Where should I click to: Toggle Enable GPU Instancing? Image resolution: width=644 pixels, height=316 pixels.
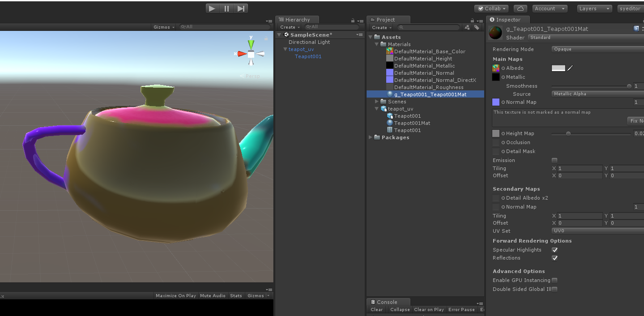click(x=554, y=280)
